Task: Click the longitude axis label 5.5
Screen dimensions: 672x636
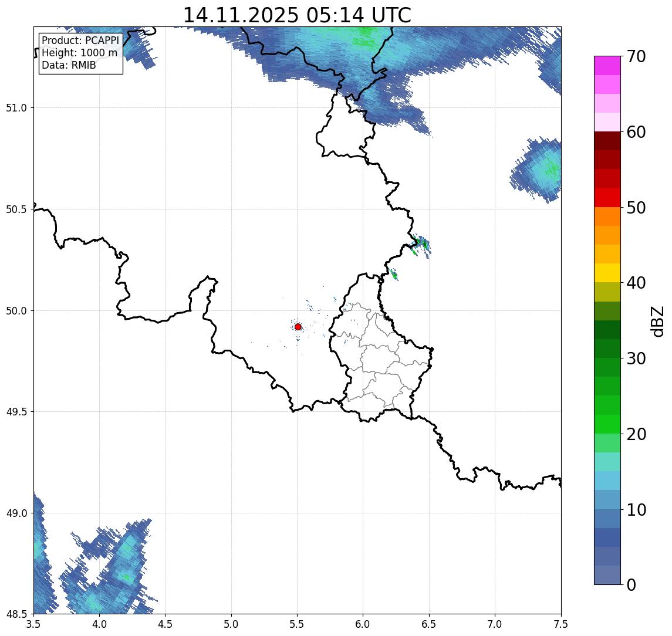Action: [297, 624]
